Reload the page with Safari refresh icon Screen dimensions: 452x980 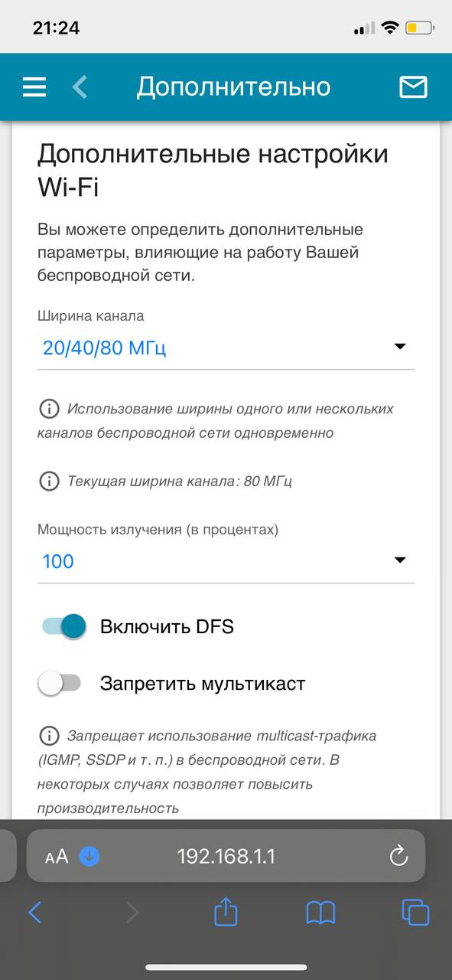(398, 856)
